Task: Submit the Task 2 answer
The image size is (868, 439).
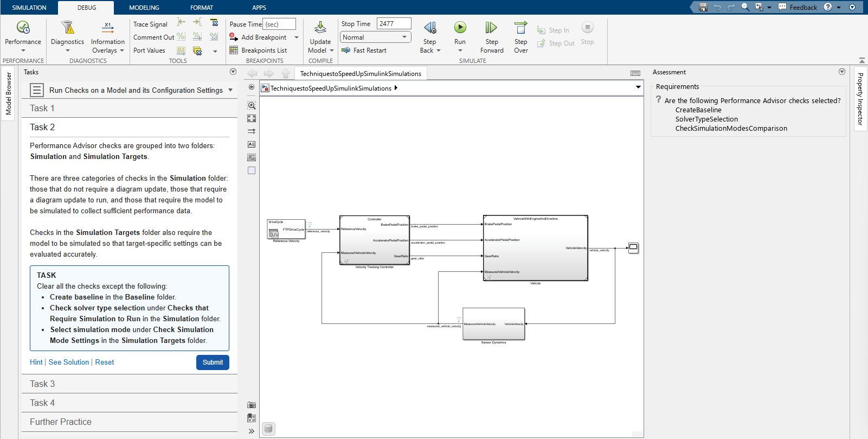Action: [213, 362]
